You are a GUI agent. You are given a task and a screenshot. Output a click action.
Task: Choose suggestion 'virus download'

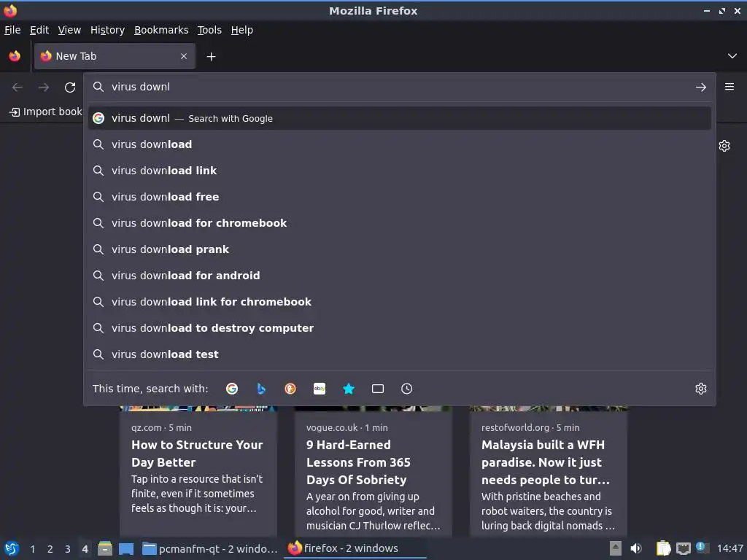[400, 144]
